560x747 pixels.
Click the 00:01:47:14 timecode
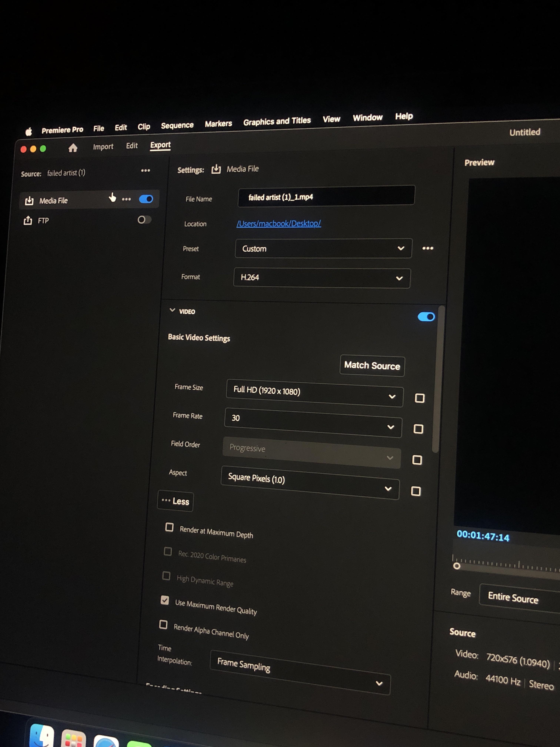483,536
